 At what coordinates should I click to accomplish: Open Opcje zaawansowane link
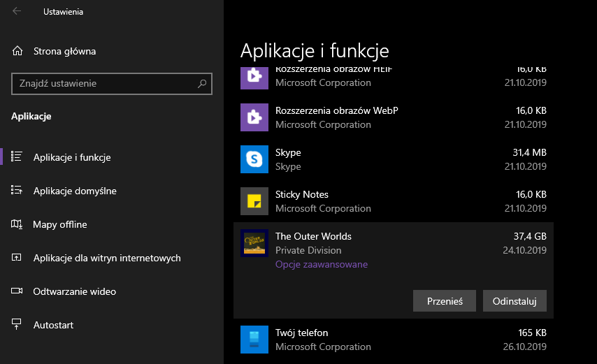pyautogui.click(x=322, y=264)
